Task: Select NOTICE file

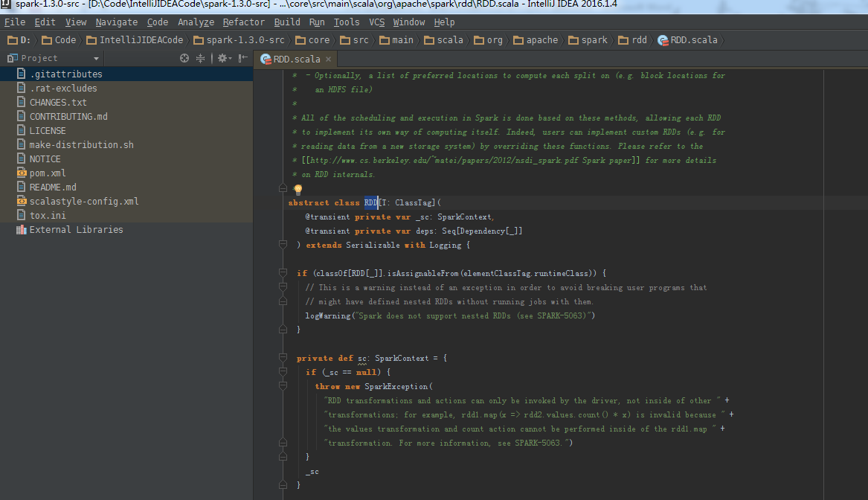Action: [x=126, y=159]
